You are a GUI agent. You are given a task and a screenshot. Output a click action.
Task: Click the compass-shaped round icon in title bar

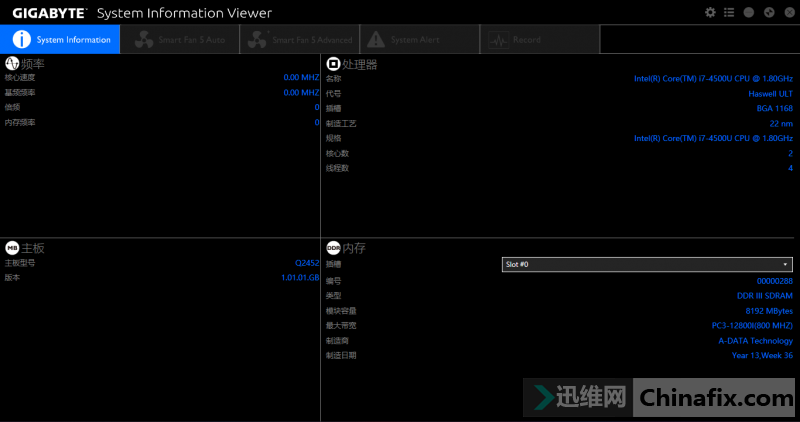pyautogui.click(x=769, y=12)
